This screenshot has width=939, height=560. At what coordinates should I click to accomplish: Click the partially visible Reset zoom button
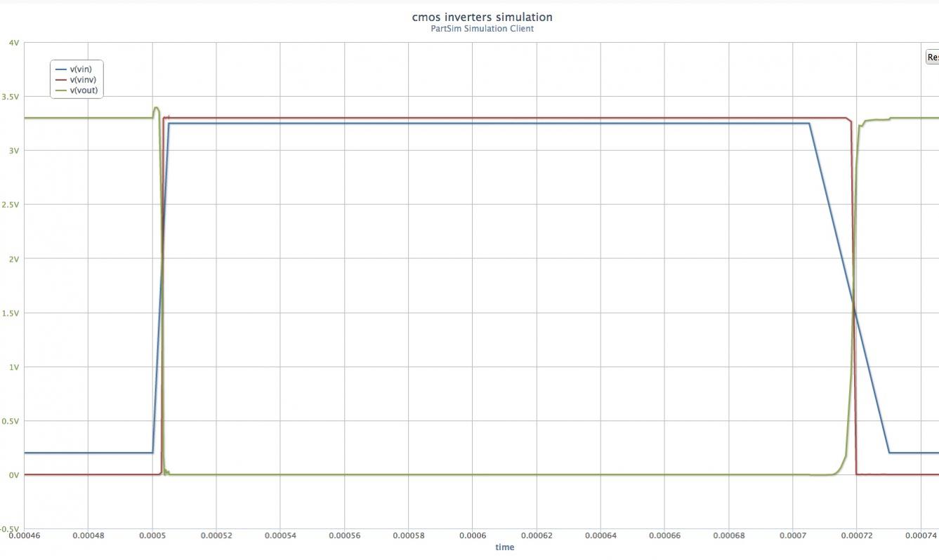pyautogui.click(x=932, y=57)
